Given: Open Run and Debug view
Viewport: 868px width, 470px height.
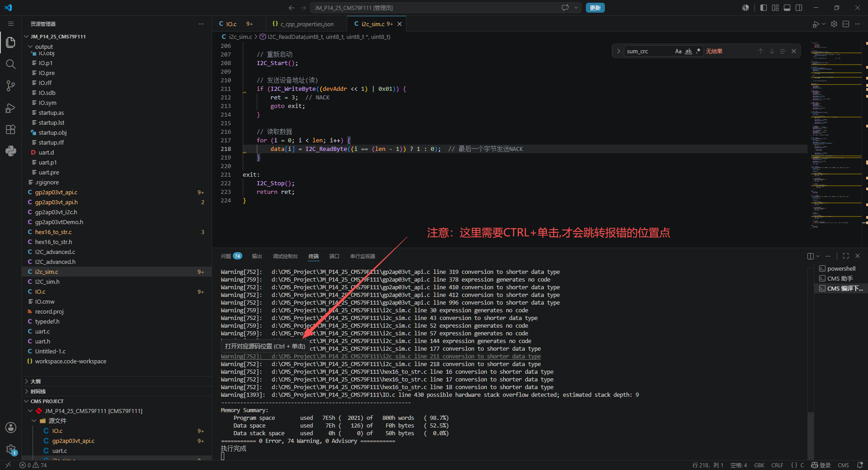Looking at the screenshot, I should pyautogui.click(x=11, y=108).
